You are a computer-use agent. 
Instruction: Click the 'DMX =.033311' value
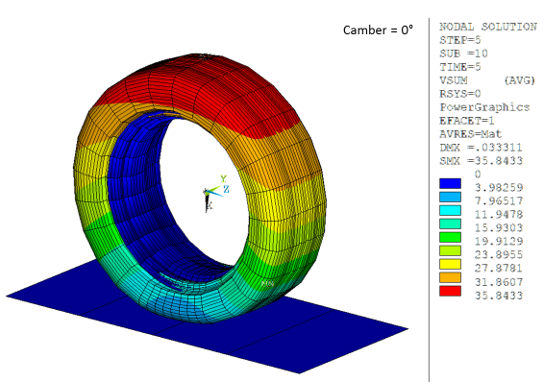[481, 148]
